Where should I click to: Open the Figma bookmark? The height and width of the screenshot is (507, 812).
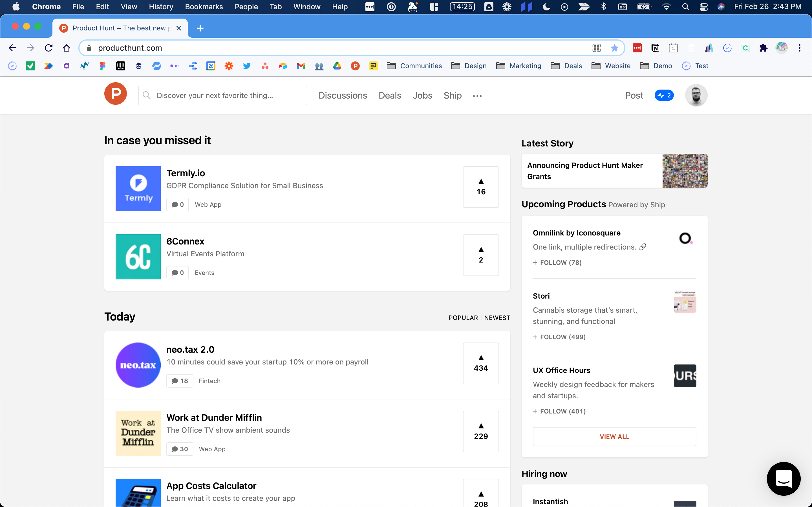pos(102,66)
